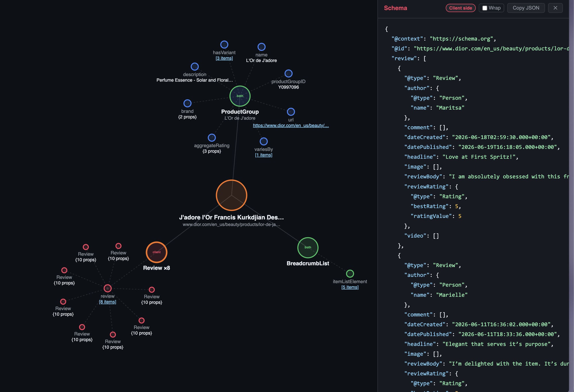Select the productGroupID node circle
Screen dimensions: 574x392
[288, 74]
